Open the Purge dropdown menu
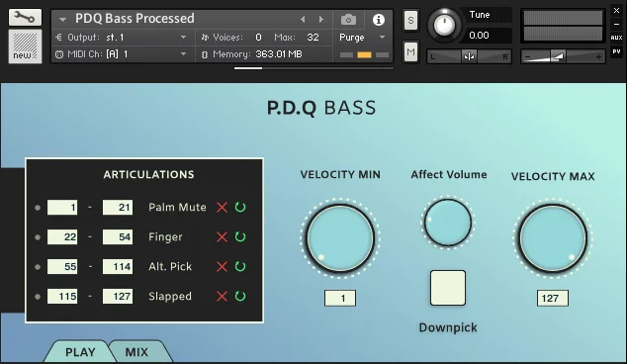Image resolution: width=627 pixels, height=364 pixels. pos(382,38)
